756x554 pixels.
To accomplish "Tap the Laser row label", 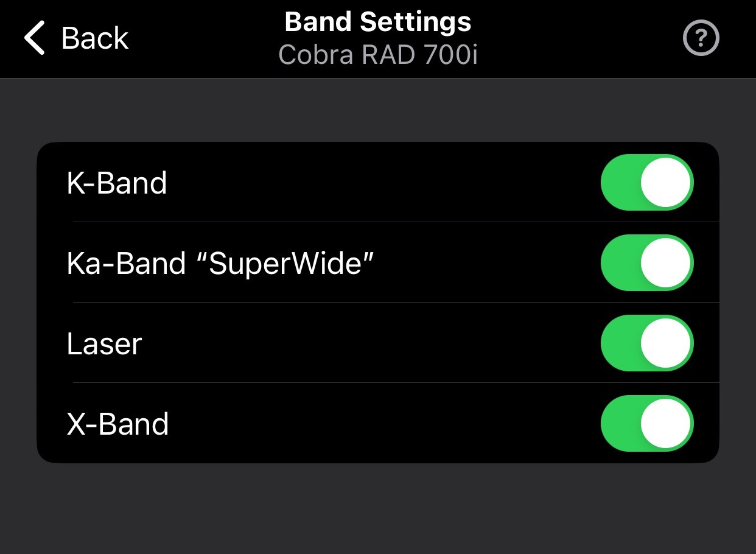I will pyautogui.click(x=104, y=343).
